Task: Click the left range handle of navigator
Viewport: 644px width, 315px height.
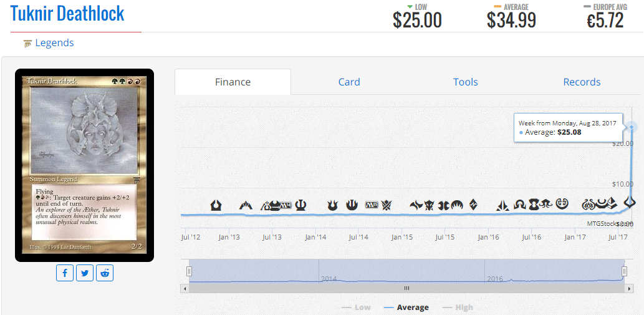Action: click(190, 271)
